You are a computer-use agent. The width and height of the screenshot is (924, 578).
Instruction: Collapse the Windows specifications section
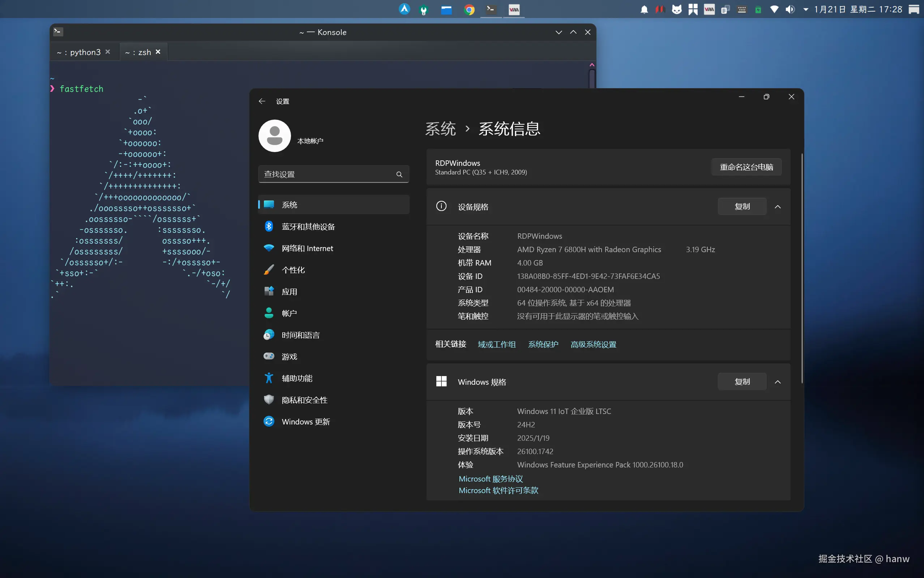[x=778, y=382]
